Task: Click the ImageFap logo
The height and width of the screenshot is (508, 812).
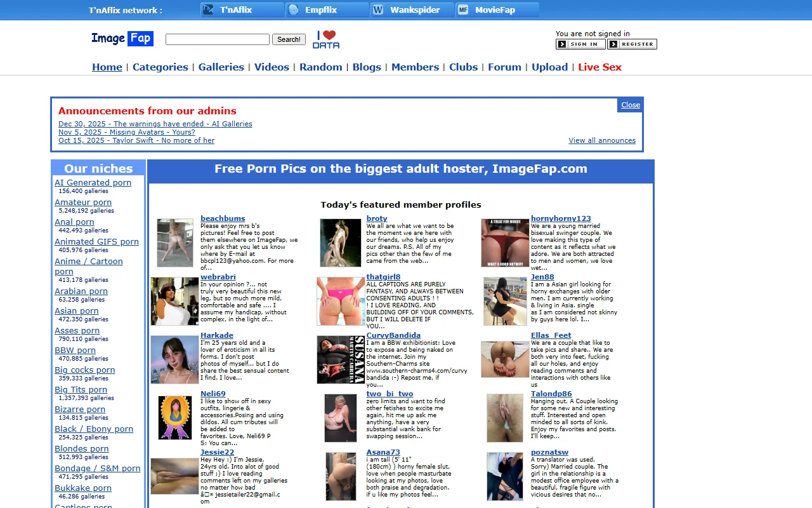Action: pos(122,38)
